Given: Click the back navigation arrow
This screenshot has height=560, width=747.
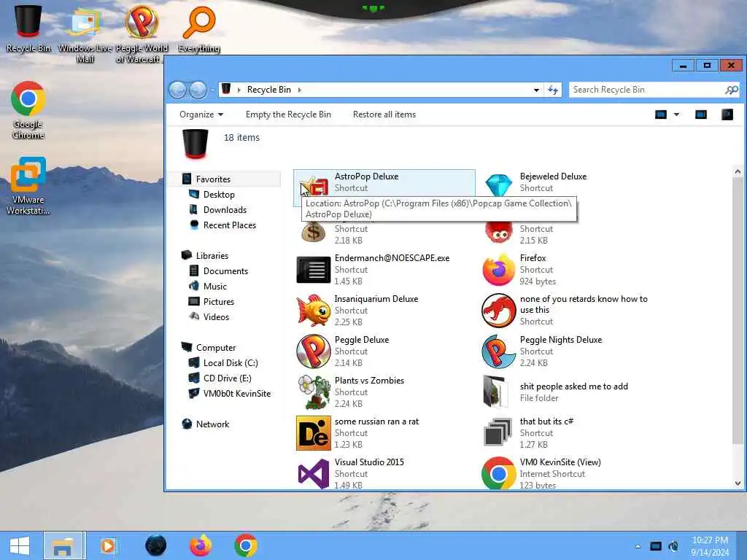Looking at the screenshot, I should pos(178,90).
